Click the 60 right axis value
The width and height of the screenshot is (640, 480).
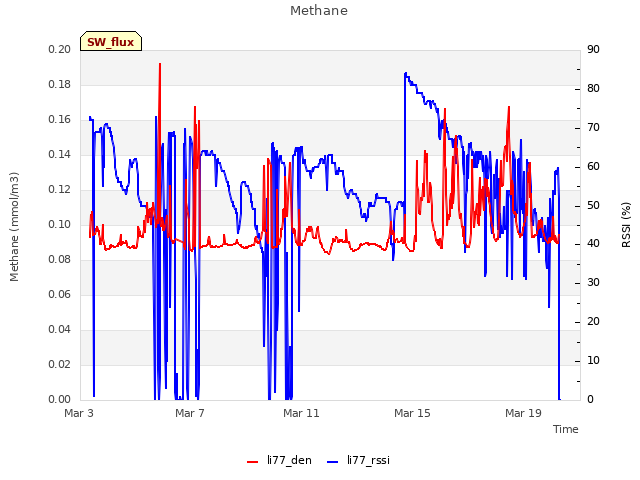[593, 167]
